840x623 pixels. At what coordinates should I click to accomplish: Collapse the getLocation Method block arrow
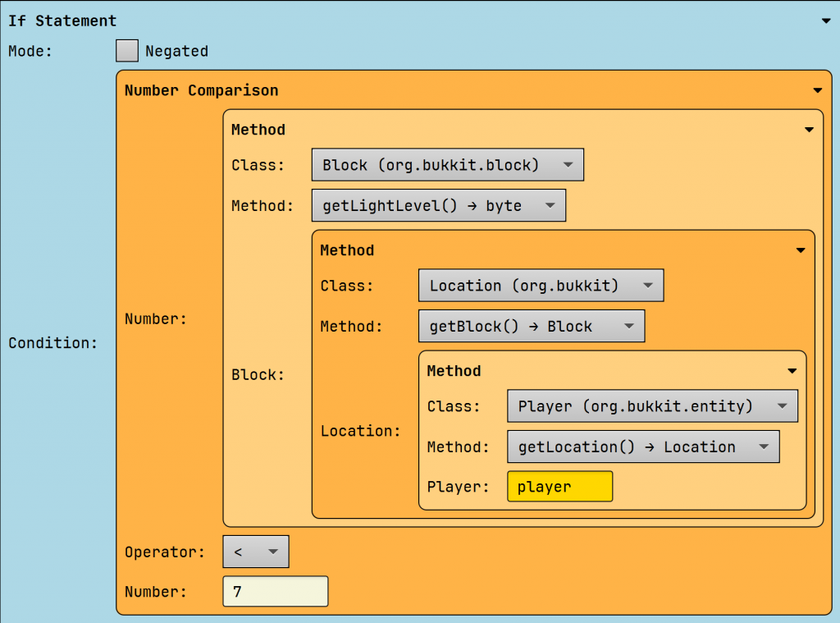click(x=792, y=371)
